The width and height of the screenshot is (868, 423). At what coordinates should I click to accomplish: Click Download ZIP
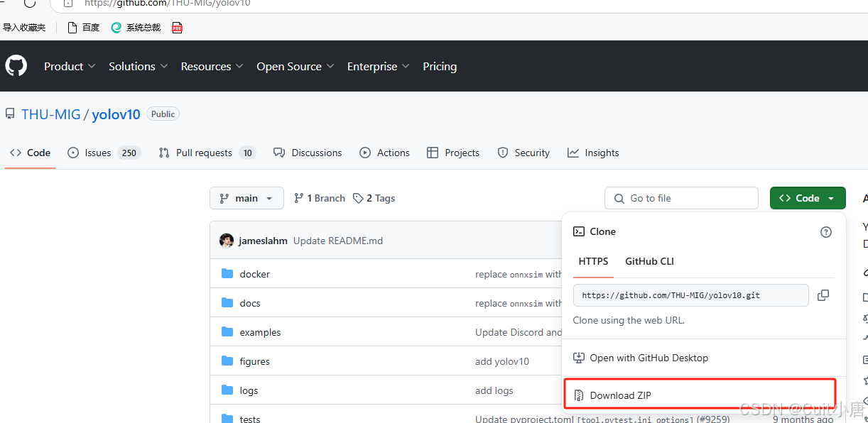pos(700,395)
